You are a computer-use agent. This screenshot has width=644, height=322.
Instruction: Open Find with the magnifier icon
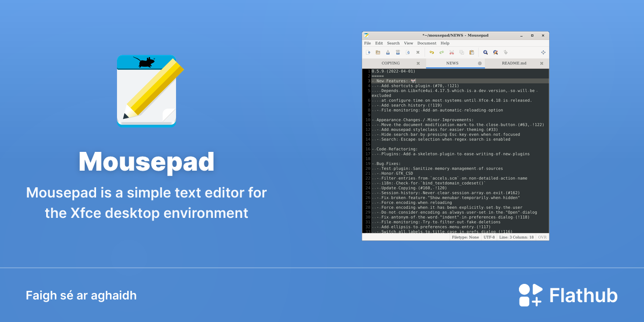[486, 53]
